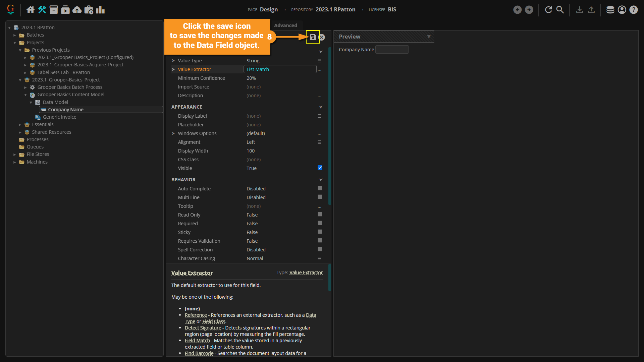The image size is (644, 362).
Task: Open the Stats bar chart icon
Action: 100,10
